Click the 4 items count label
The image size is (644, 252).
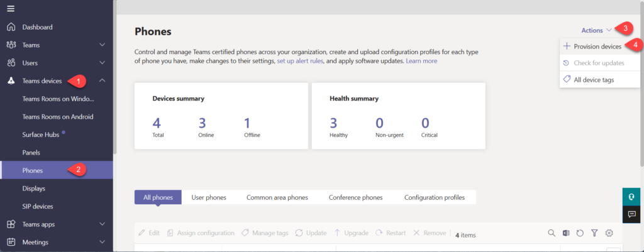click(466, 235)
